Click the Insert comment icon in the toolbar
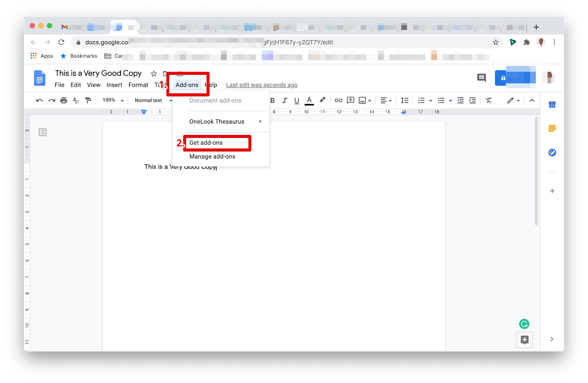This screenshot has width=588, height=383. point(351,100)
